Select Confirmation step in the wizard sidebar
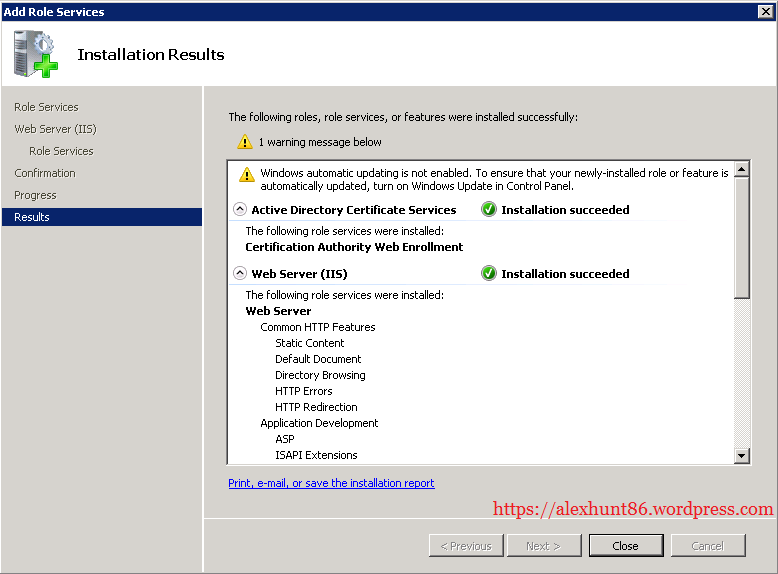The width and height of the screenshot is (778, 574). 45,173
